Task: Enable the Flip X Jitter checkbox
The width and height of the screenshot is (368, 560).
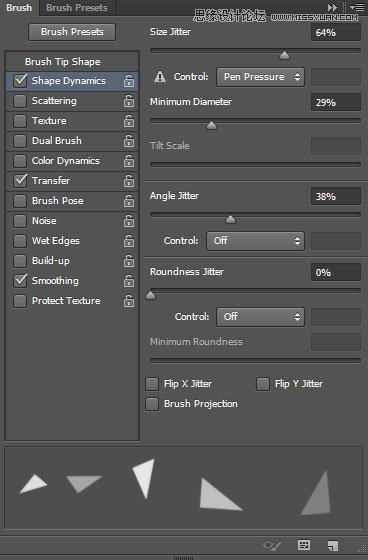Action: coord(152,384)
